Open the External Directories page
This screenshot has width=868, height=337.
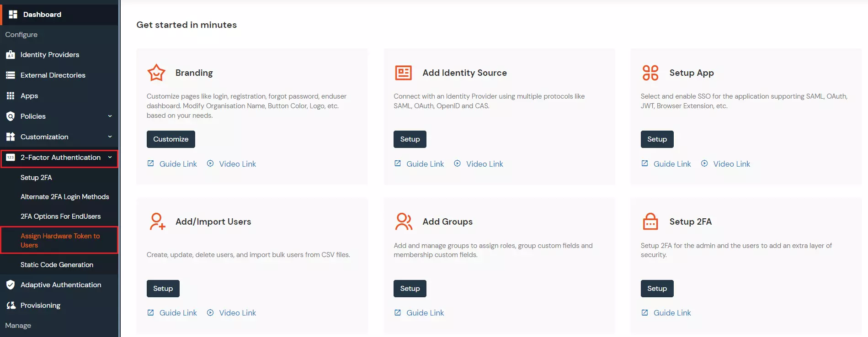(53, 75)
